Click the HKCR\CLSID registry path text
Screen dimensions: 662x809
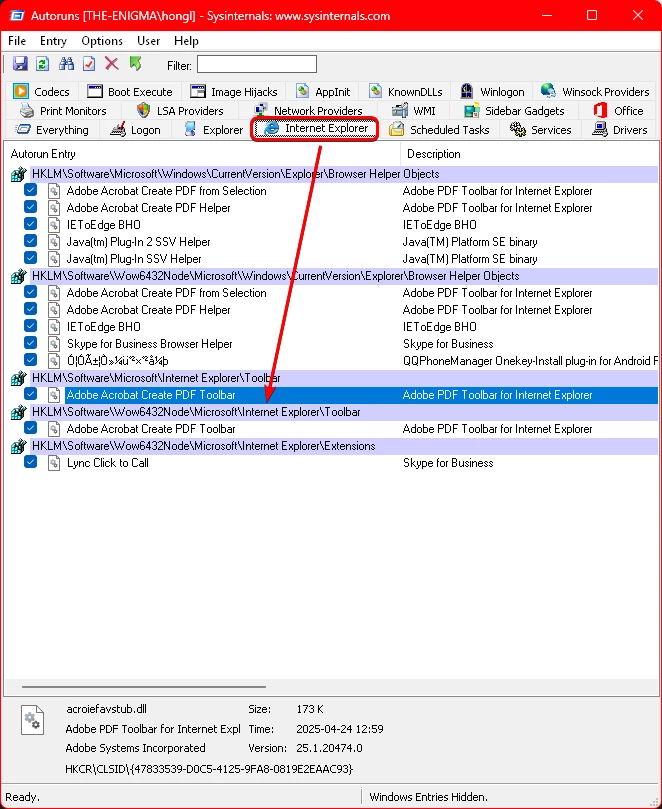(x=209, y=769)
